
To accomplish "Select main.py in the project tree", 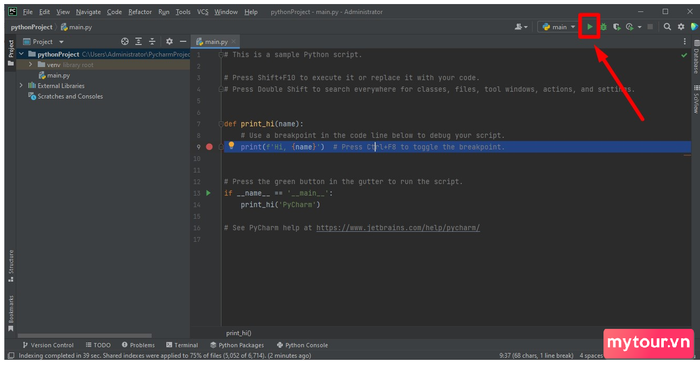I will click(54, 75).
